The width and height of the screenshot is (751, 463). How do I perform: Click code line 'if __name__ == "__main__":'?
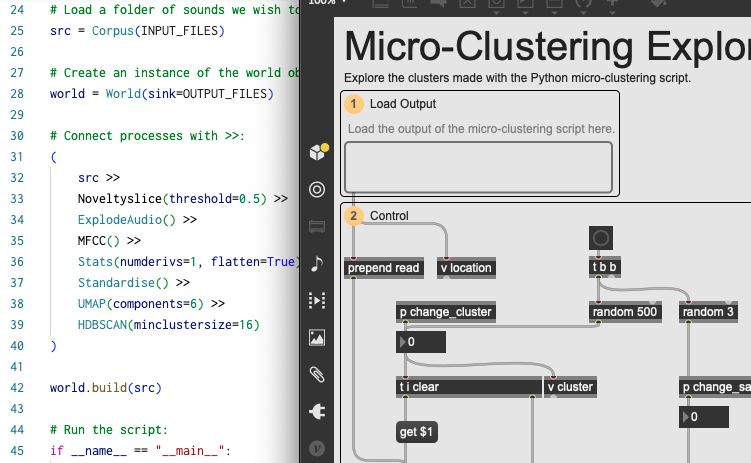[x=141, y=451]
